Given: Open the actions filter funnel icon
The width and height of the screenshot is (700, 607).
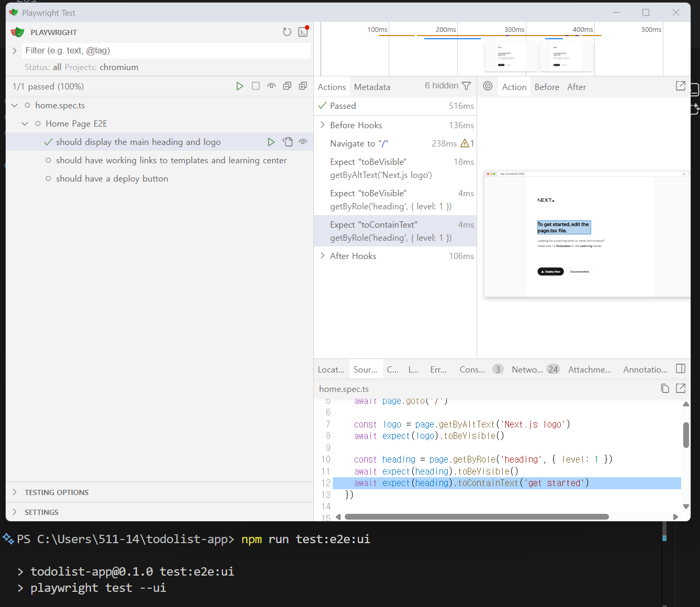Looking at the screenshot, I should 467,86.
